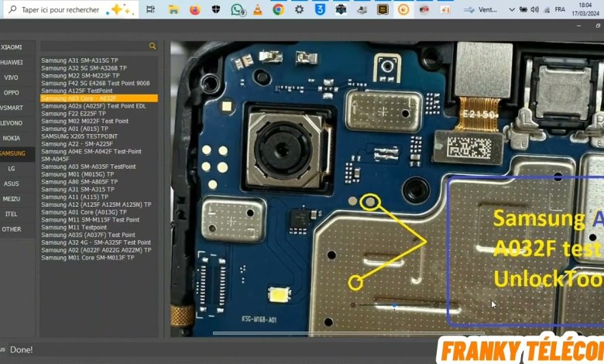The image size is (604, 364).
Task: Open Google Chrome from the taskbar
Action: pyautogui.click(x=278, y=9)
